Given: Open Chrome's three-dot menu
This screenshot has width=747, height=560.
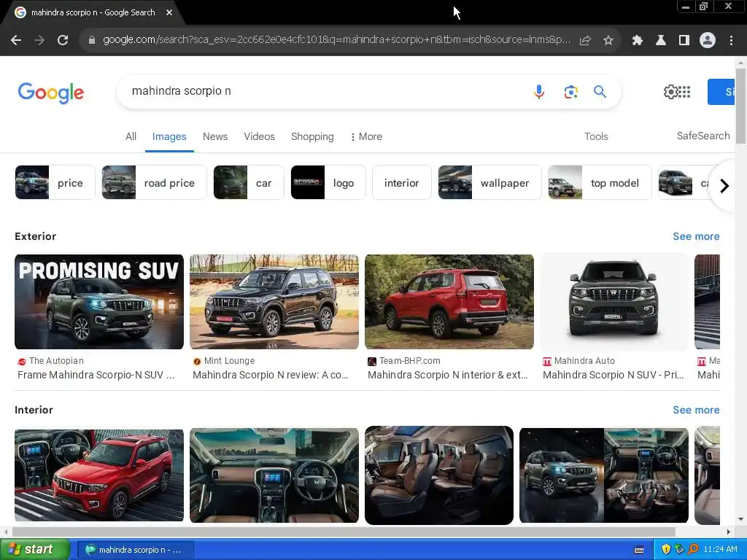Looking at the screenshot, I should coord(731,41).
